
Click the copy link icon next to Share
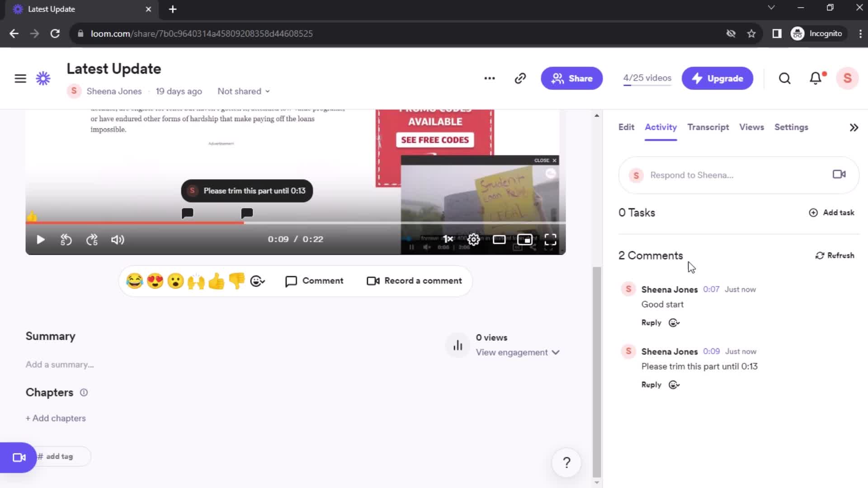pyautogui.click(x=520, y=78)
